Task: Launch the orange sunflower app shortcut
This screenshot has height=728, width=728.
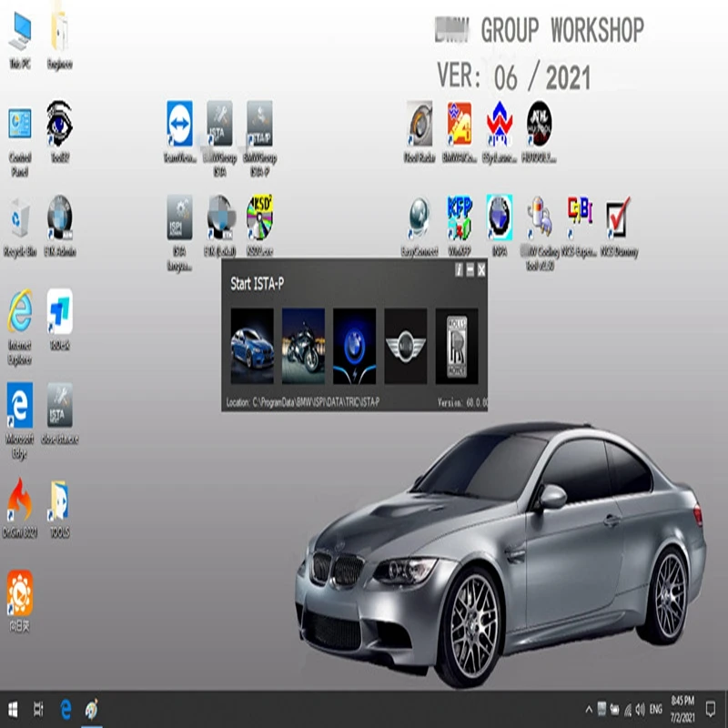Action: pos(19,601)
